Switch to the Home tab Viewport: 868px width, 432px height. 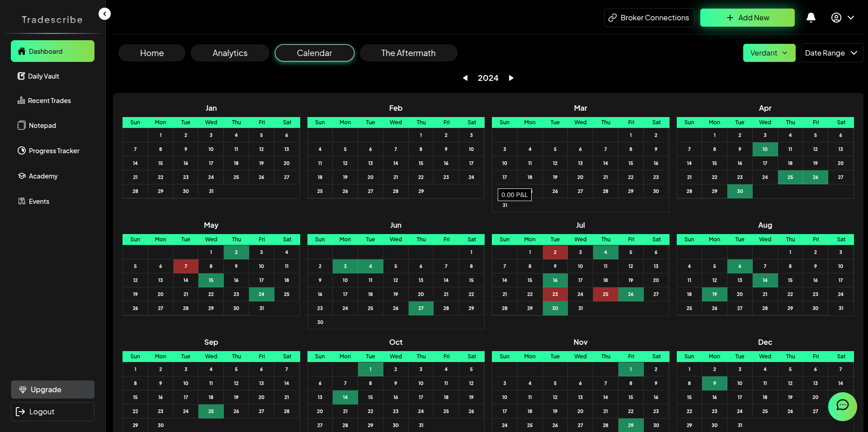(x=152, y=53)
